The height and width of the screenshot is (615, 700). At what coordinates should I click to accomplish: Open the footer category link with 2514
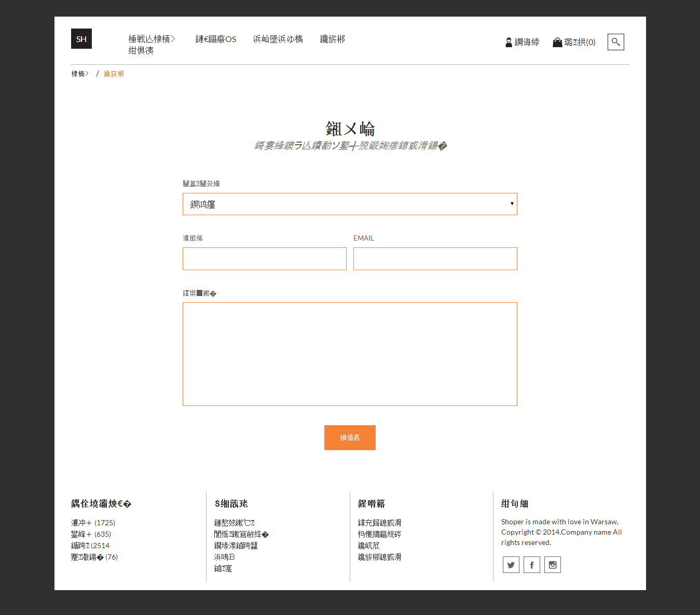click(90, 546)
